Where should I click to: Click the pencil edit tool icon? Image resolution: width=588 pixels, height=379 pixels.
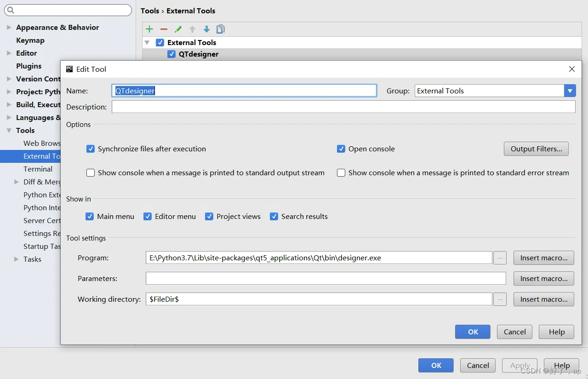click(x=178, y=29)
